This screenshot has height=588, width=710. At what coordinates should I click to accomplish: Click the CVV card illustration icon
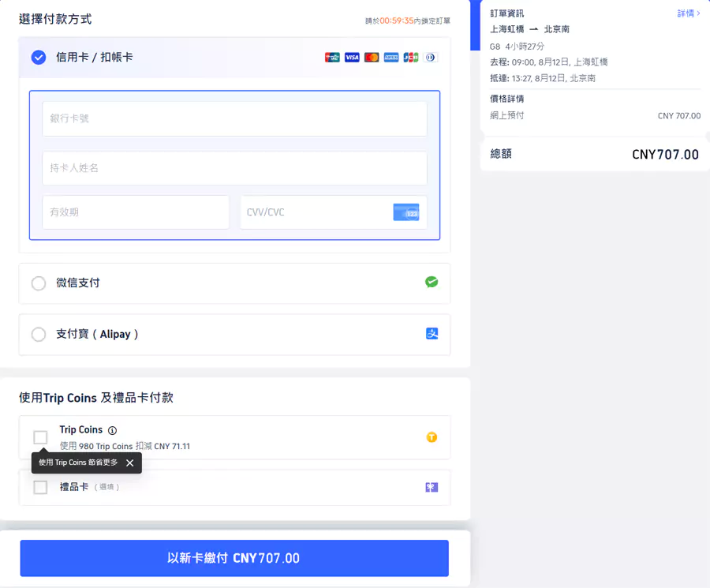pyautogui.click(x=405, y=212)
